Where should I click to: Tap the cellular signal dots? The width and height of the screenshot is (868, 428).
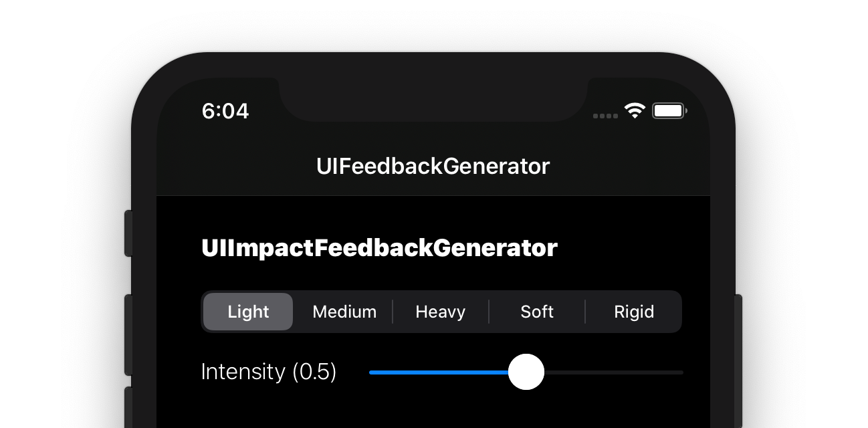click(x=605, y=116)
